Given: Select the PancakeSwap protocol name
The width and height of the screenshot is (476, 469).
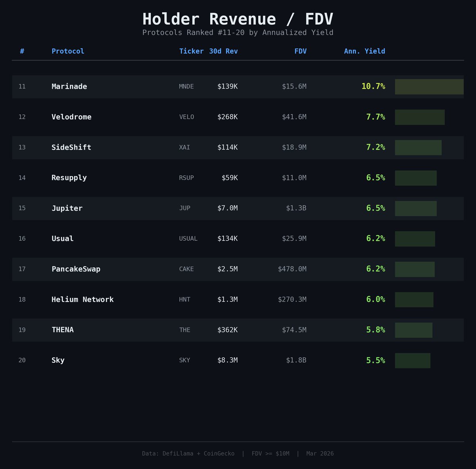Looking at the screenshot, I should 76,269.
